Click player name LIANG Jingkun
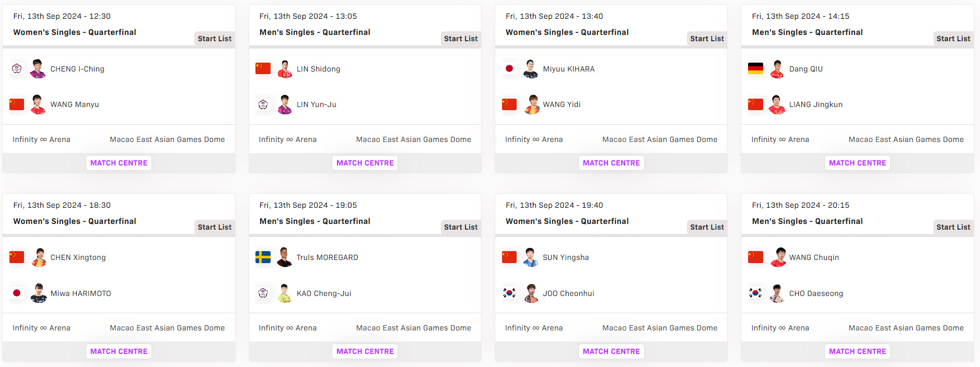The height and width of the screenshot is (367, 980). (x=815, y=104)
